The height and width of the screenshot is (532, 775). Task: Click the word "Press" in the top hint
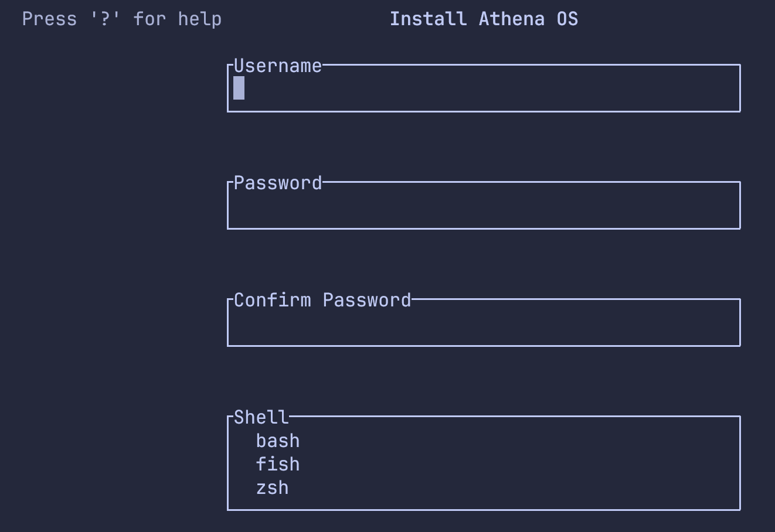[50, 19]
